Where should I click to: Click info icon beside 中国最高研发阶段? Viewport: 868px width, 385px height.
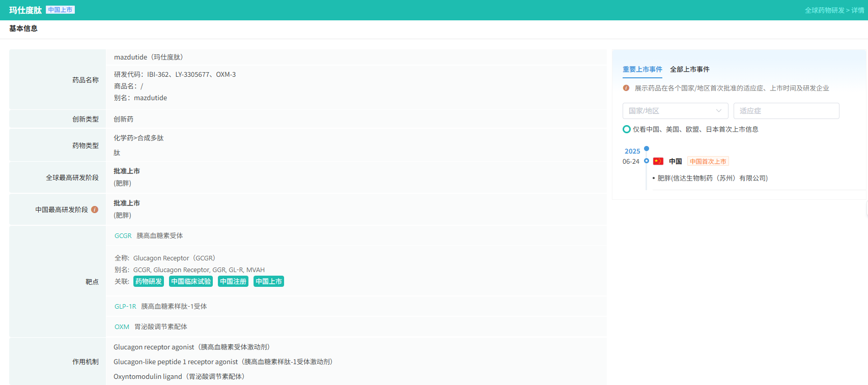95,210
